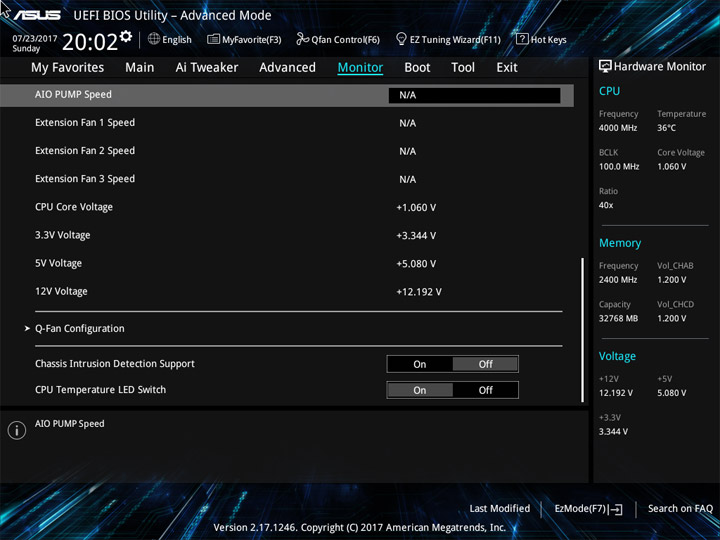Click the MyFavorite list icon
Viewport: 720px width, 540px height.
click(213, 39)
